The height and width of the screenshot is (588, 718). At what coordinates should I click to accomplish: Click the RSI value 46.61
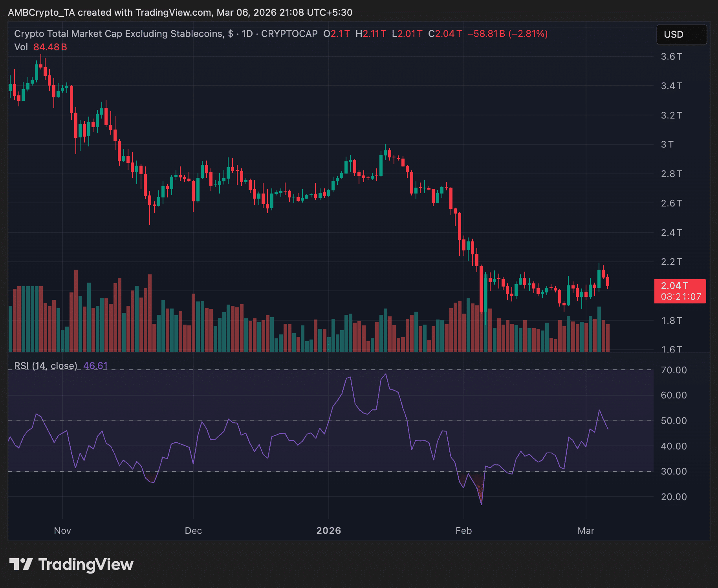[x=95, y=365]
